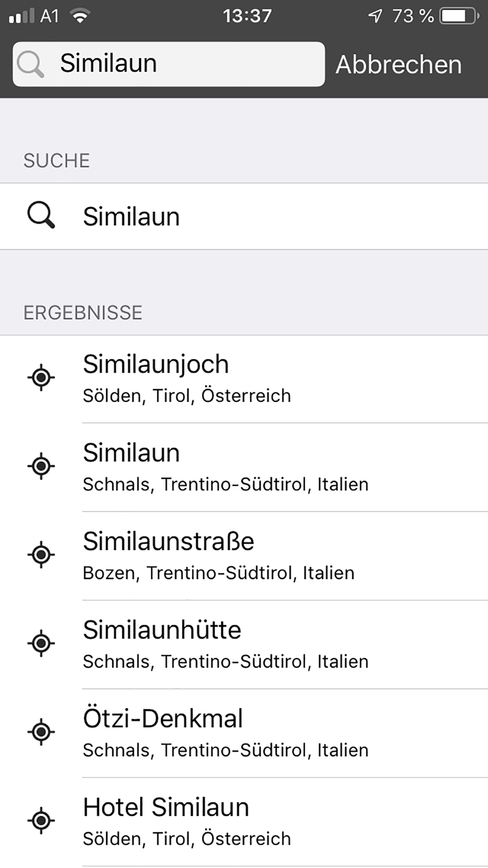Focus the Similaun search text field
Image resolution: width=488 pixels, height=868 pixels.
pyautogui.click(x=169, y=64)
